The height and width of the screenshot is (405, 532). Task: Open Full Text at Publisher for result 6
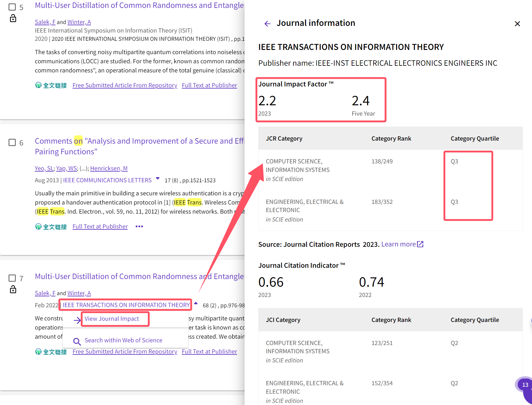100,227
